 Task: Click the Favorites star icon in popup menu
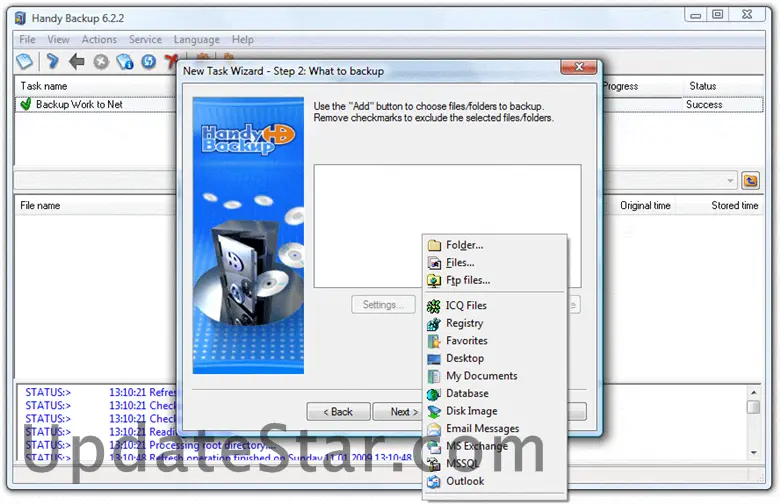(x=434, y=341)
